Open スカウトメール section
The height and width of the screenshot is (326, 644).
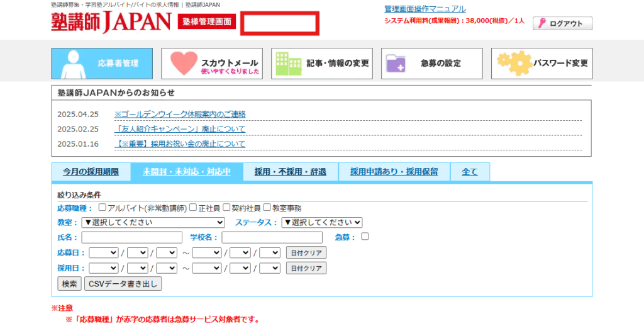pyautogui.click(x=212, y=64)
